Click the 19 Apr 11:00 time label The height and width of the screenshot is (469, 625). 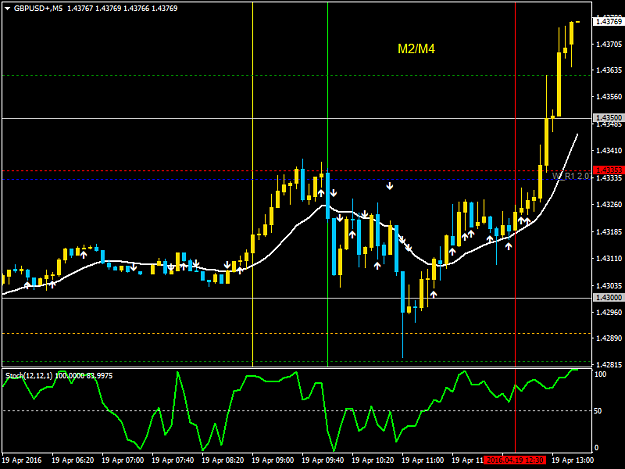(423, 460)
